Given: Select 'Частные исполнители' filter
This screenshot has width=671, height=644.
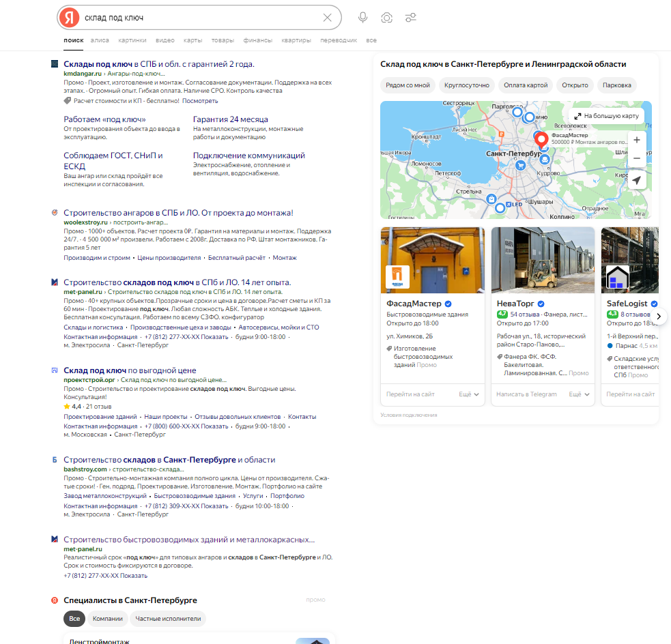Looking at the screenshot, I should click(x=168, y=619).
